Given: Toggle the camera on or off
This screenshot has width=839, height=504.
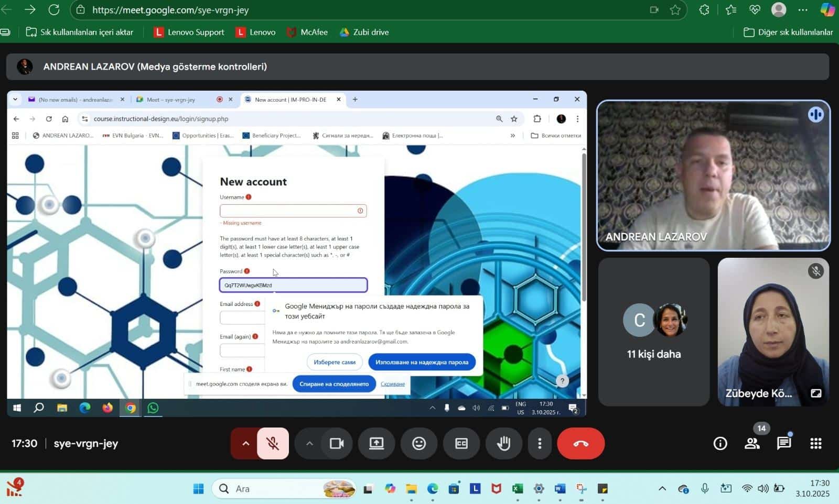Looking at the screenshot, I should tap(337, 443).
